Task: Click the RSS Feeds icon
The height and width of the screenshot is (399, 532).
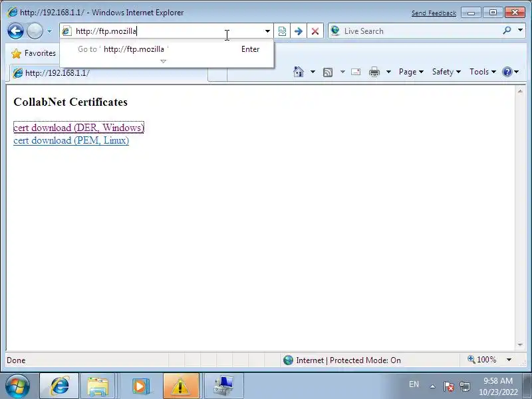Action: tap(328, 72)
